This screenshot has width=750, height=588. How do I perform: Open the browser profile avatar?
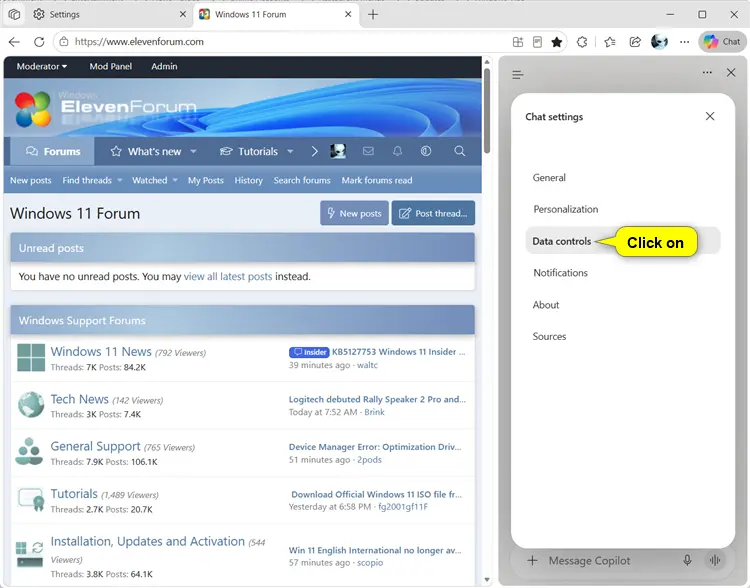tap(659, 42)
